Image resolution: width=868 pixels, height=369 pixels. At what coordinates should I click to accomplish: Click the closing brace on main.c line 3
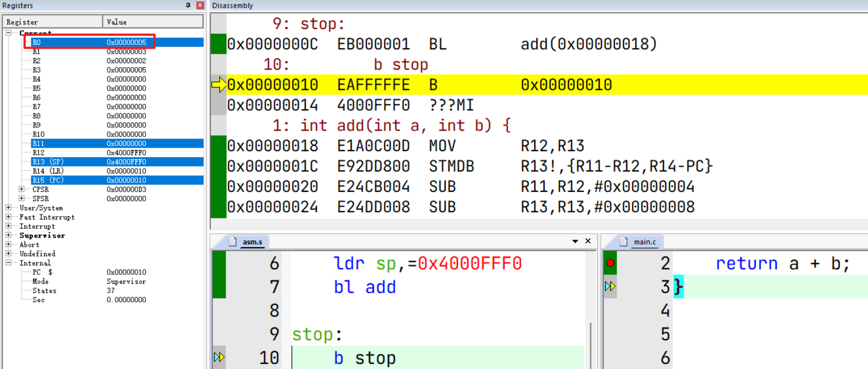(678, 287)
